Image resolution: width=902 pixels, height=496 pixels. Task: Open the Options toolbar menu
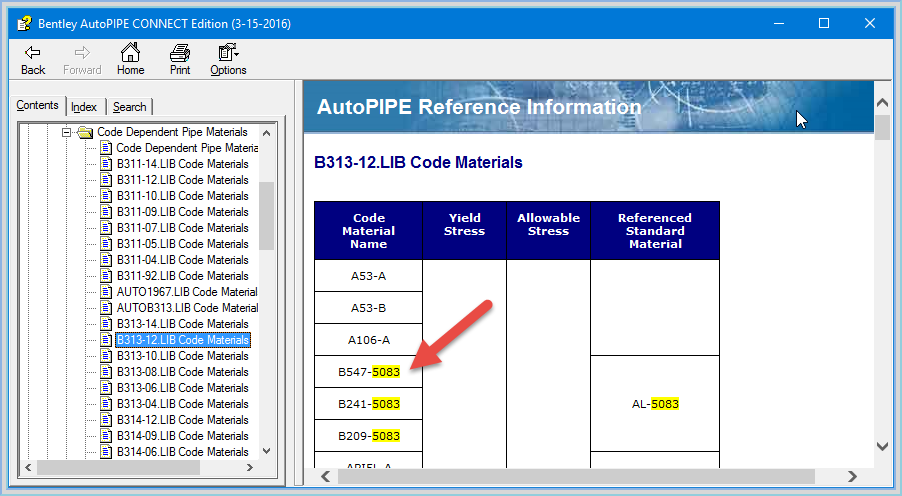[228, 60]
